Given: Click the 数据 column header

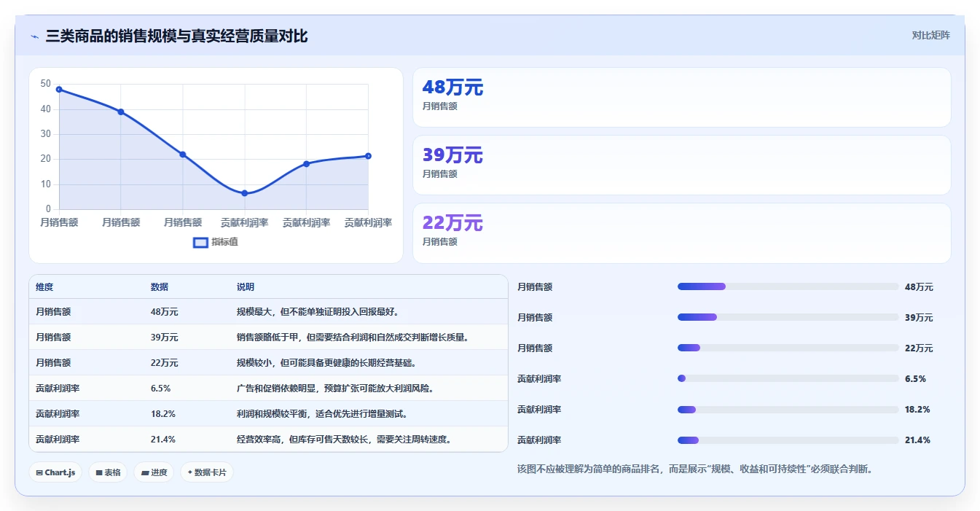Looking at the screenshot, I should point(160,287).
